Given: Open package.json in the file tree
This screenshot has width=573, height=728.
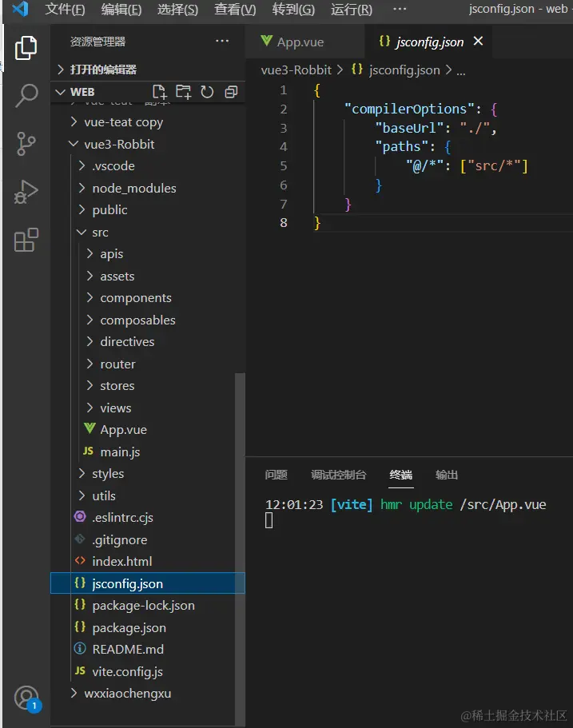Looking at the screenshot, I should tap(148, 628).
